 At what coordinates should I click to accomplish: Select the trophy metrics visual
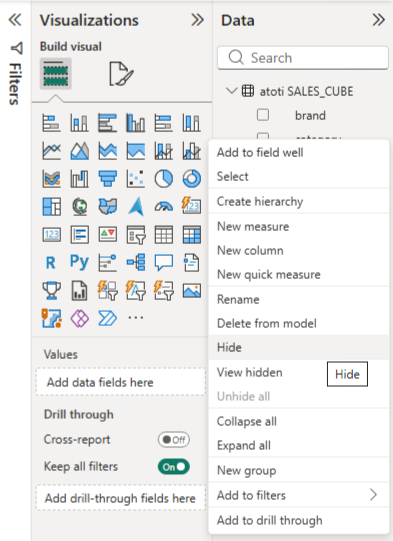tap(51, 291)
